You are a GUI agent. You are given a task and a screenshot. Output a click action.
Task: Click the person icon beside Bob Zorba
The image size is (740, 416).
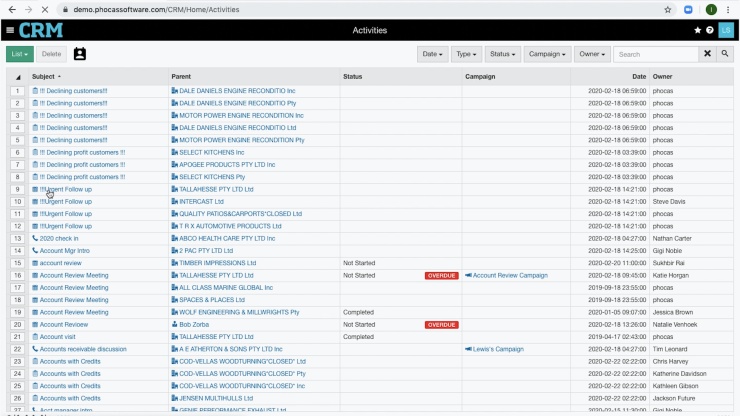point(175,324)
